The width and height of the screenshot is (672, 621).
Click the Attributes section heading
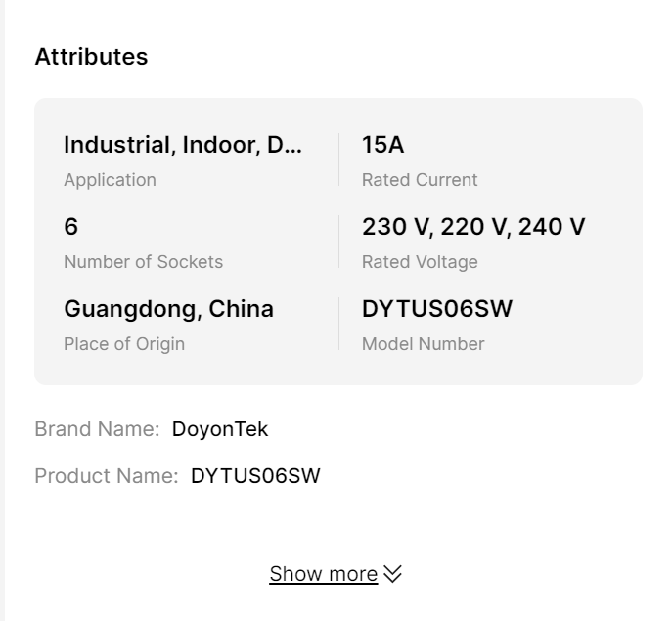tap(91, 57)
